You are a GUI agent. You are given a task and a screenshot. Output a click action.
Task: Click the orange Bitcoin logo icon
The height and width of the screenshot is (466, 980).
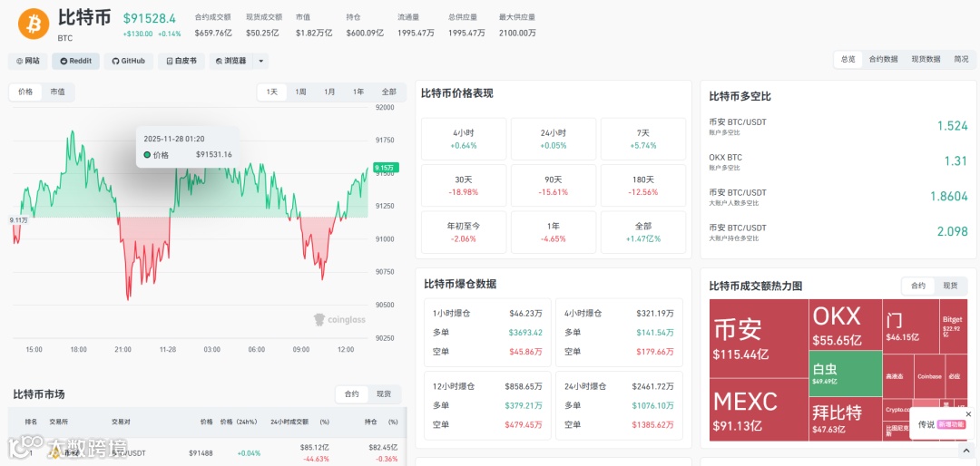pyautogui.click(x=34, y=24)
